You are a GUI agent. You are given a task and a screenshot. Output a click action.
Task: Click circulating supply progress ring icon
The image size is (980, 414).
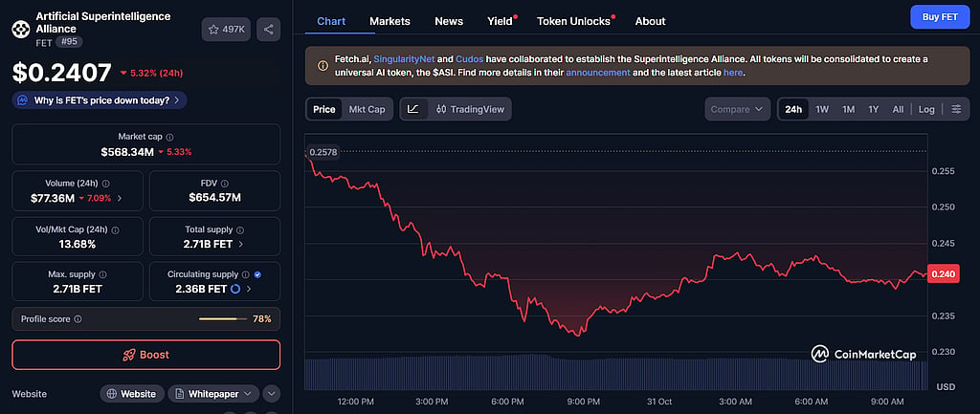[235, 289]
